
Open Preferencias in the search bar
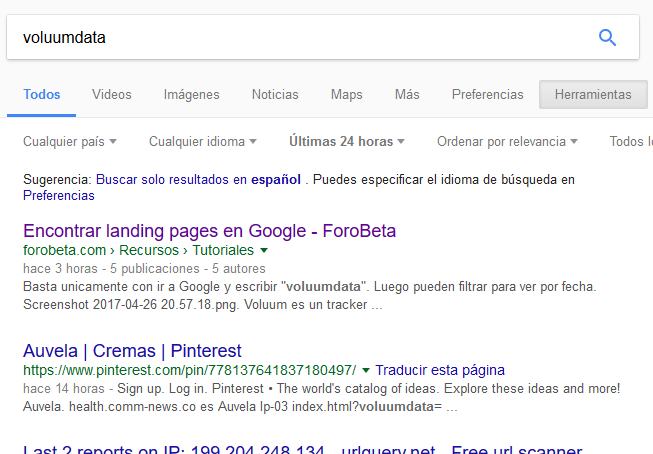pos(488,95)
